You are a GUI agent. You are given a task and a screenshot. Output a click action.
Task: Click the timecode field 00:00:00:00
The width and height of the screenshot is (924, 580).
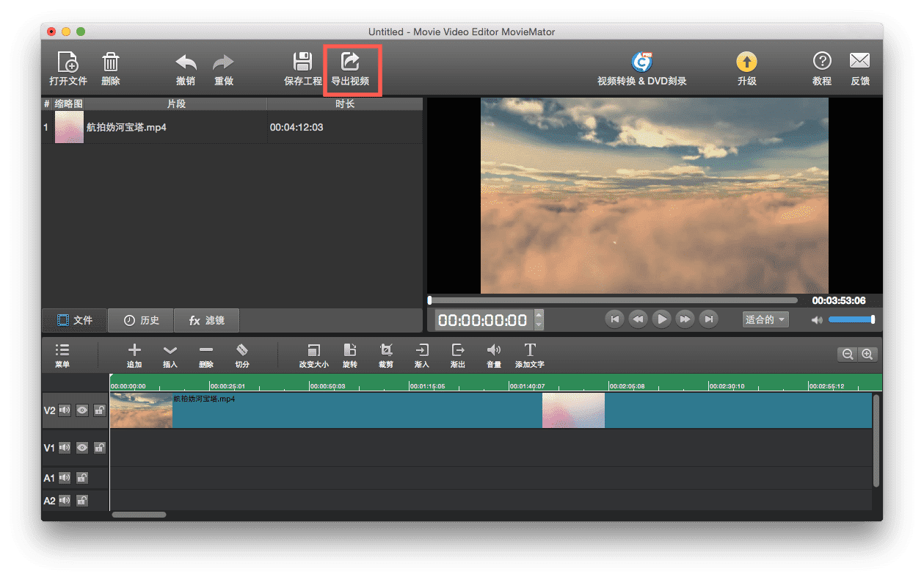pos(484,320)
